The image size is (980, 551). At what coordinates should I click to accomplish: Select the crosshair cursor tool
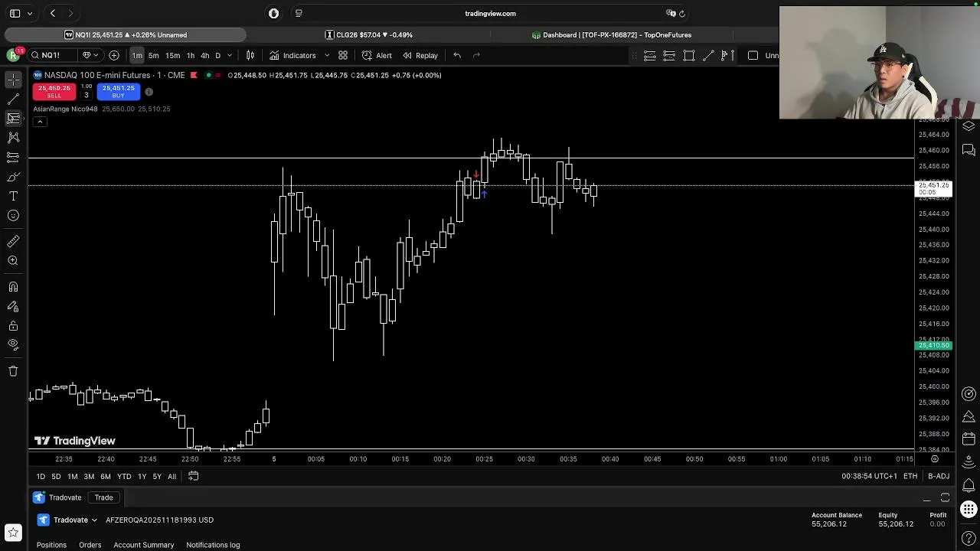(13, 80)
